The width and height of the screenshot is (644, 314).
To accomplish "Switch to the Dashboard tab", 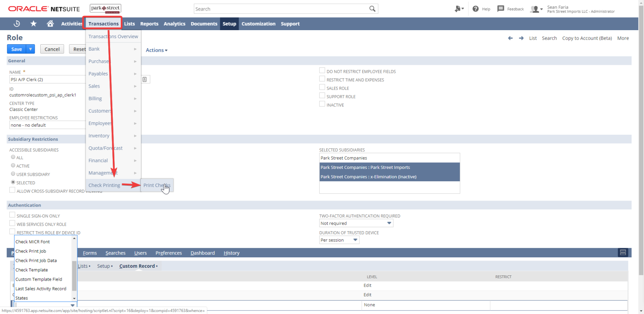I will [202, 253].
